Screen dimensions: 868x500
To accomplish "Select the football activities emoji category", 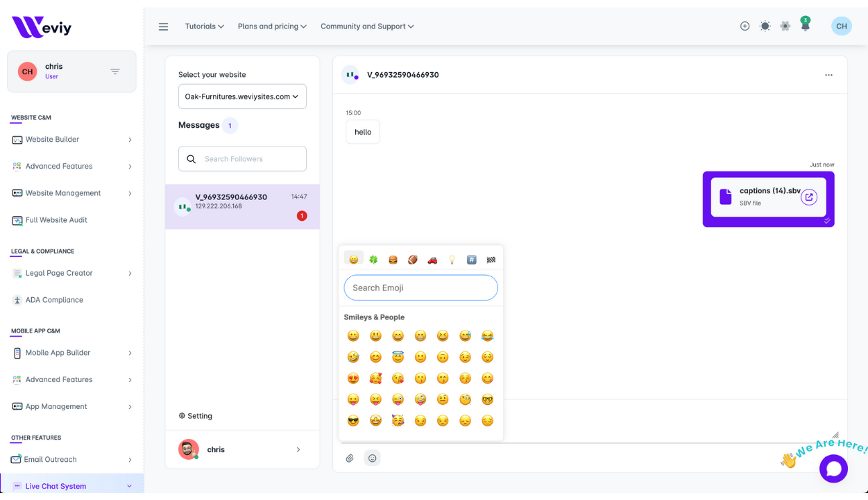I will (412, 260).
